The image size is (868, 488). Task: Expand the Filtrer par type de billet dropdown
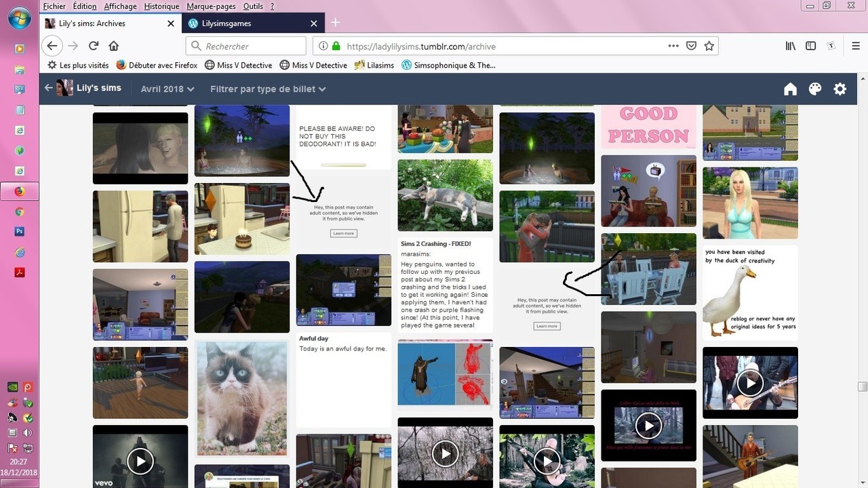(268, 89)
